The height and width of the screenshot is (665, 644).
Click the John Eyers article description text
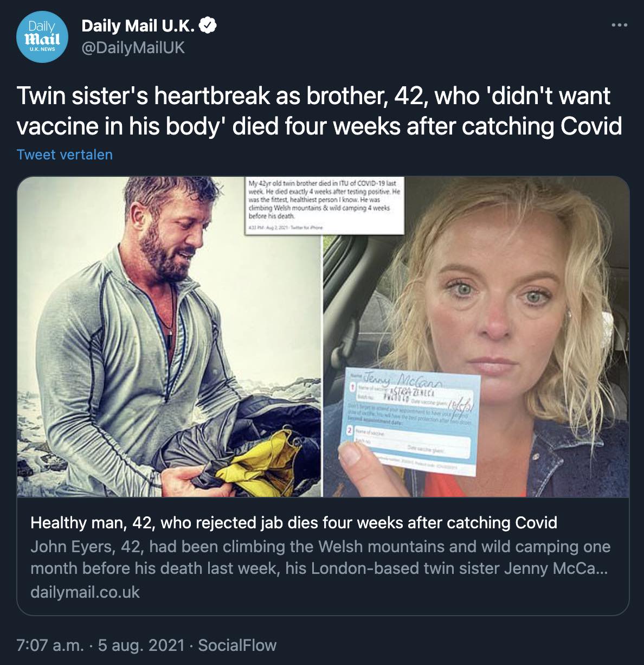click(x=320, y=557)
